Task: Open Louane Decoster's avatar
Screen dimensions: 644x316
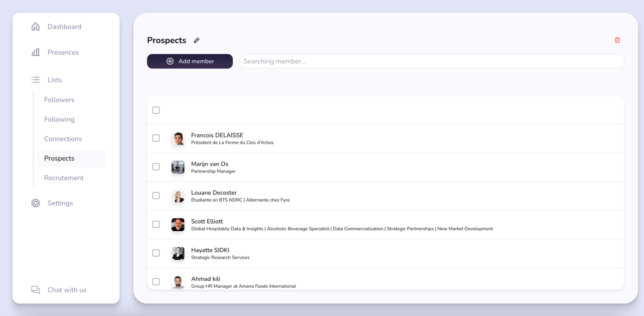Action: [178, 196]
